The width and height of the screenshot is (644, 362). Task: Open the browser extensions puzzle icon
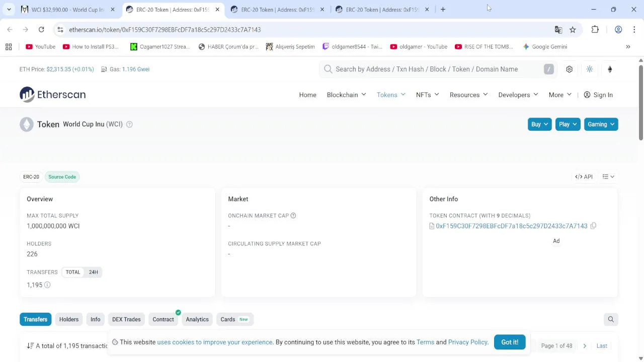point(595,30)
